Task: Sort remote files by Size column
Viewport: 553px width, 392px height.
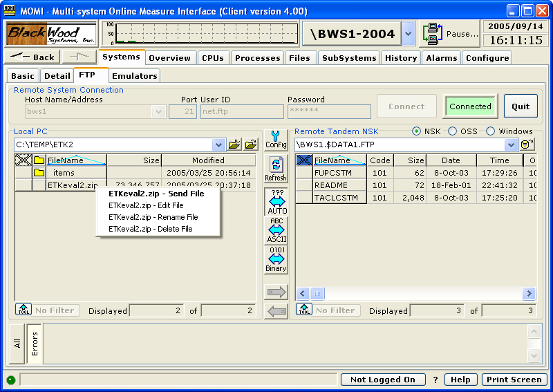Action: [410, 160]
